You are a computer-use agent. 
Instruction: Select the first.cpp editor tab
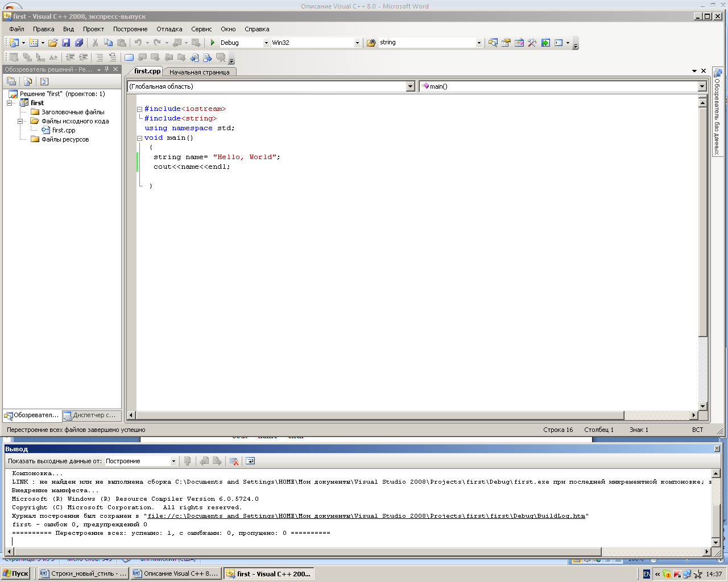click(x=147, y=71)
